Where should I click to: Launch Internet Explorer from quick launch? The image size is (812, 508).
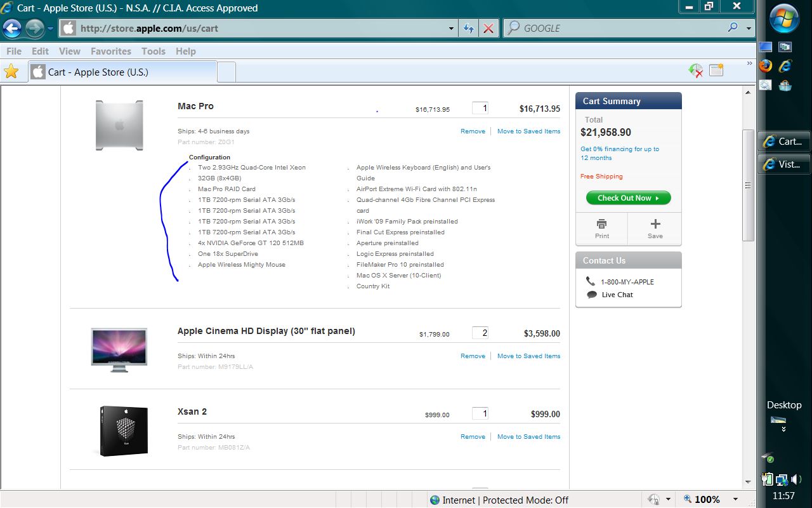[785, 65]
